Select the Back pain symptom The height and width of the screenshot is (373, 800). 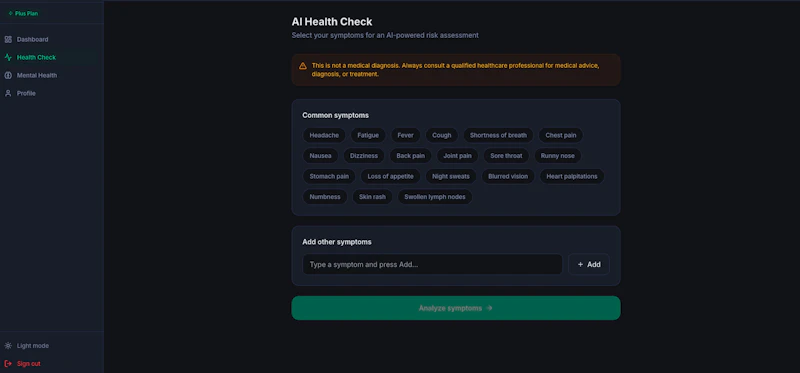[x=411, y=156]
